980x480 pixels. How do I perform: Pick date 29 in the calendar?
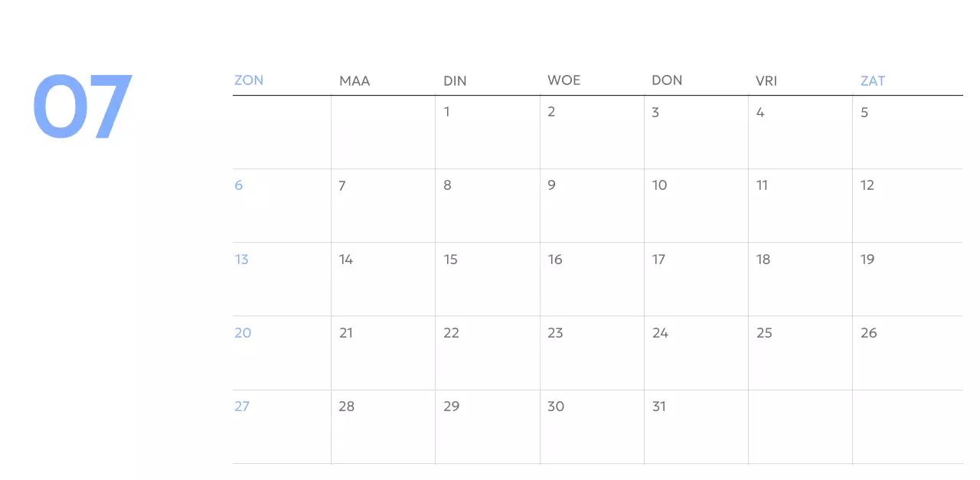point(451,407)
